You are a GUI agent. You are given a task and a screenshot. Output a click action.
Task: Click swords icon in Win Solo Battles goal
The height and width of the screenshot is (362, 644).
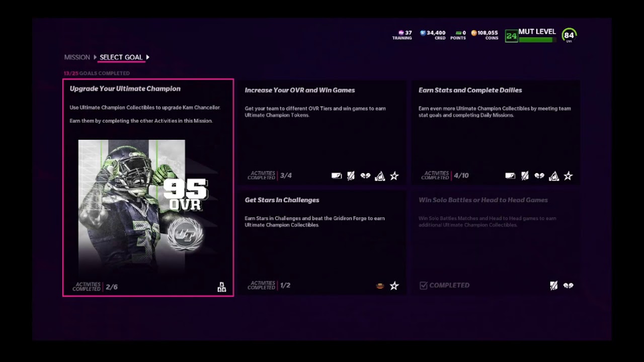coord(554,286)
